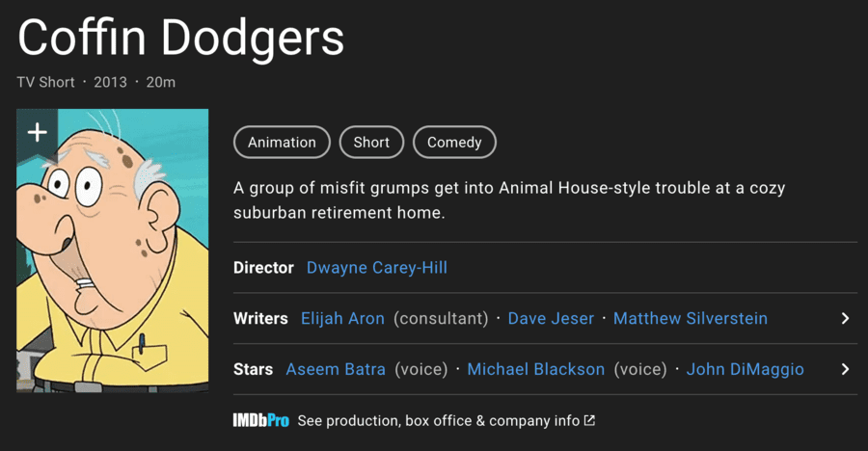Click See production, box office & company info

[x=439, y=421]
